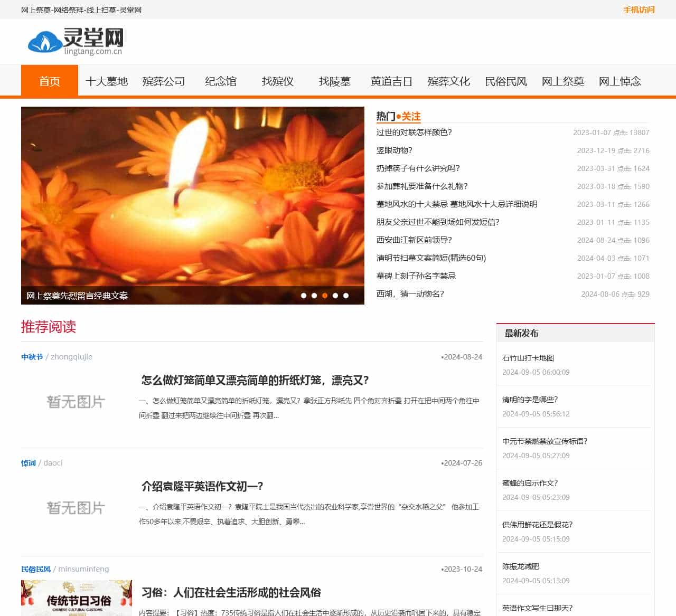Open the 黄道吉日 navigation item

click(x=391, y=81)
